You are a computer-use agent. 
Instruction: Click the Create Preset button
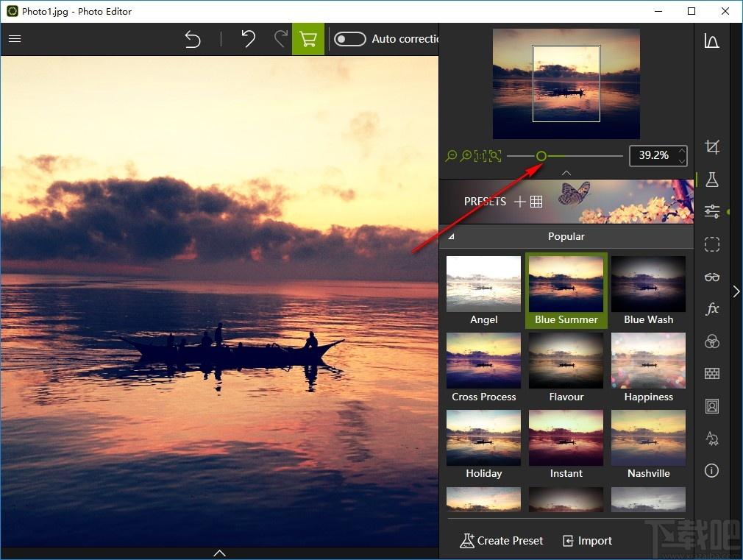pos(501,541)
